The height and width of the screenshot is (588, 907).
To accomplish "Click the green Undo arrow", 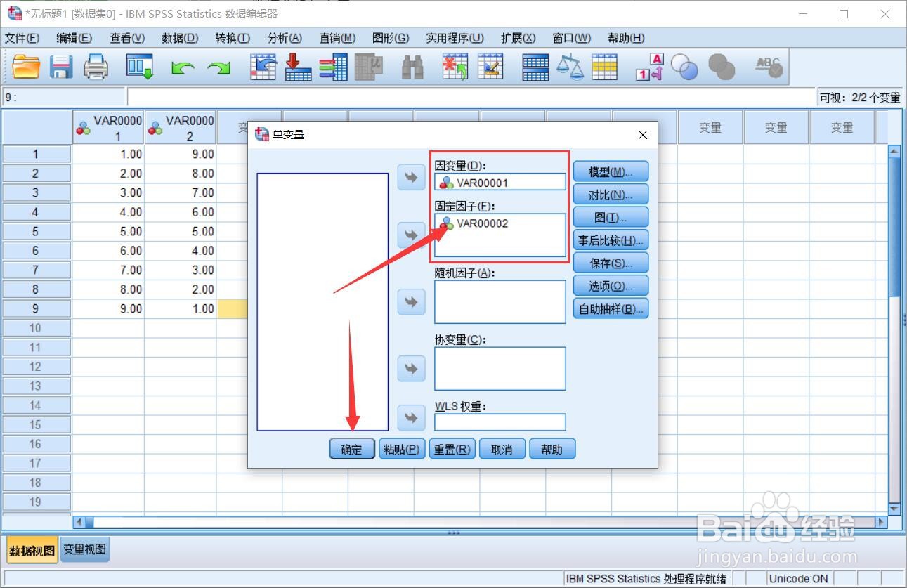I will [183, 67].
